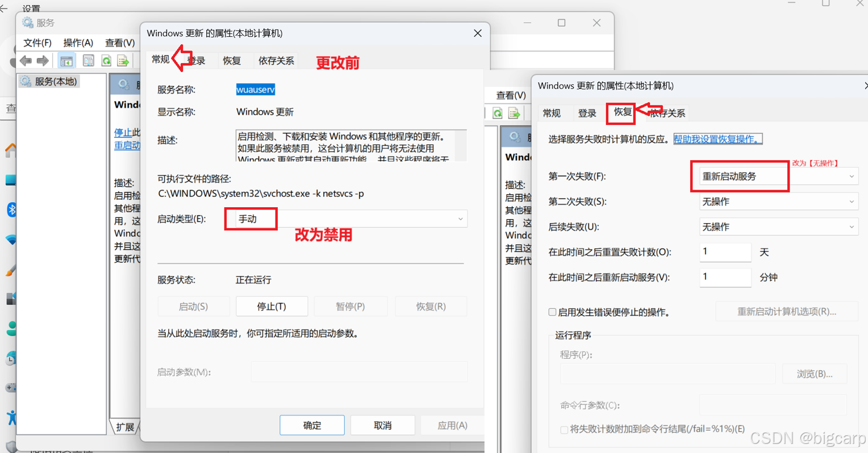Image resolution: width=868 pixels, height=453 pixels.
Task: Click the restart service minutes field
Action: (x=725, y=277)
